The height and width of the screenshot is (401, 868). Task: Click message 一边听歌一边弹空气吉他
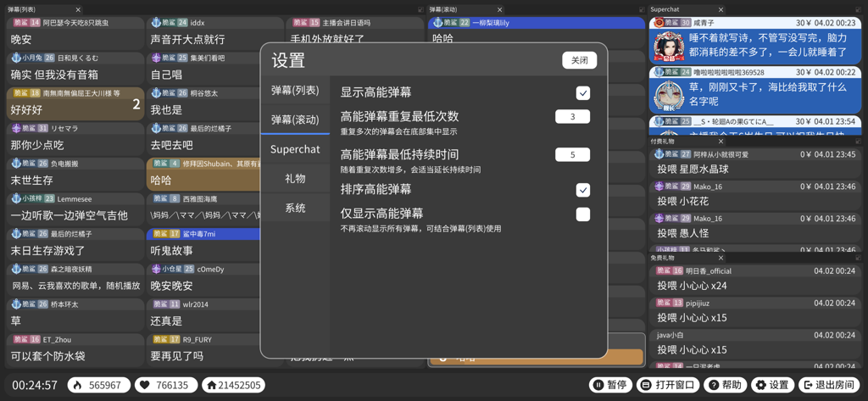[x=70, y=214]
